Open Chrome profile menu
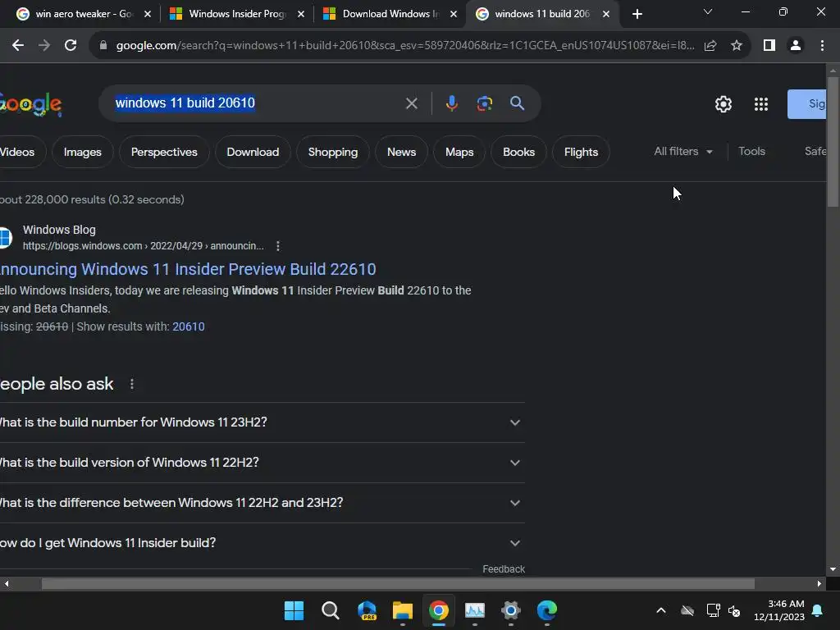 pos(796,46)
